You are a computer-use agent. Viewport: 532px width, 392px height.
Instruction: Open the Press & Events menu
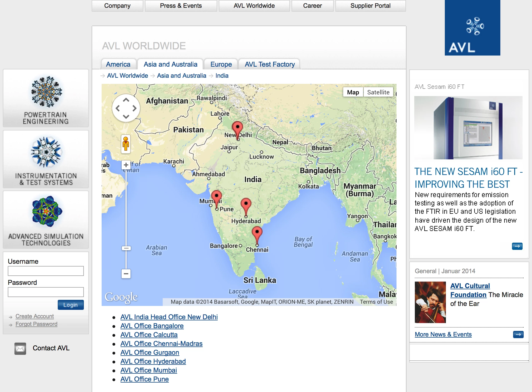(181, 6)
